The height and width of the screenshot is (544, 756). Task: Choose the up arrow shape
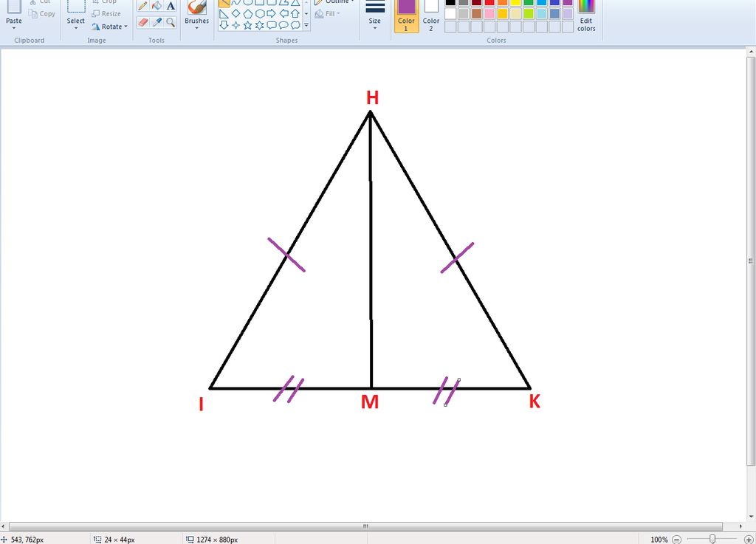coord(295,13)
